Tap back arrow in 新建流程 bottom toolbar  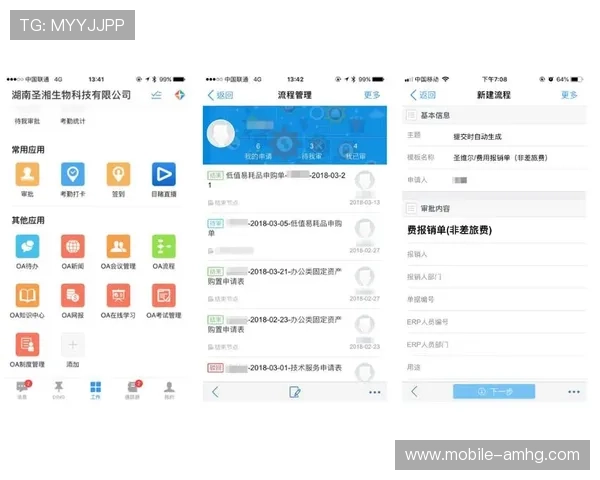414,392
